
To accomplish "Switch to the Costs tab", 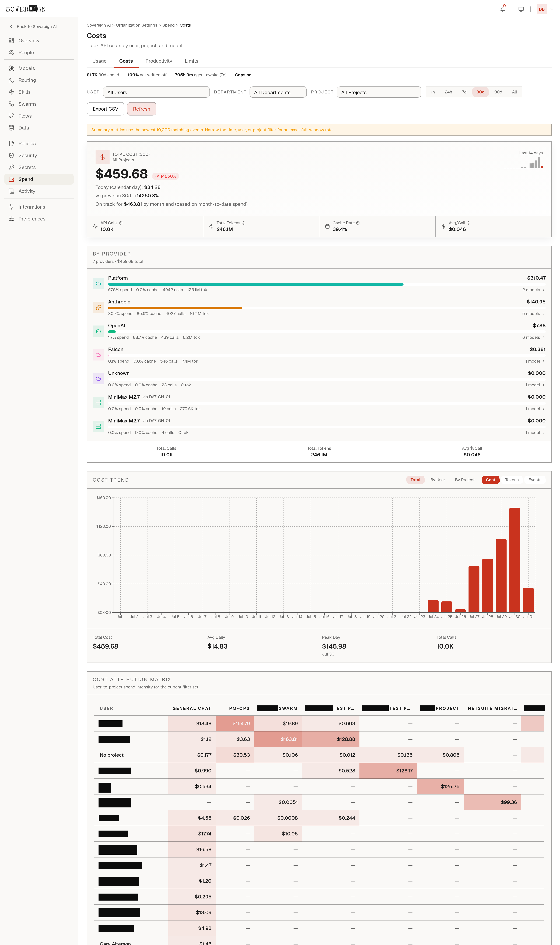I will [126, 61].
